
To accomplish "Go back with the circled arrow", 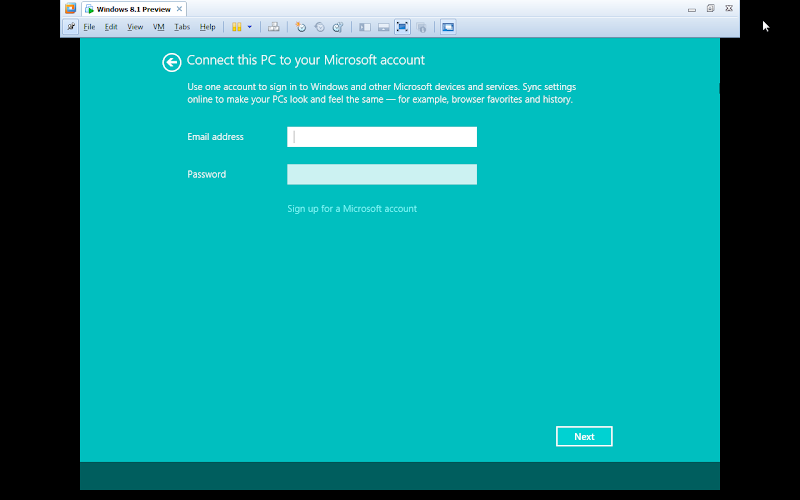I will (171, 62).
